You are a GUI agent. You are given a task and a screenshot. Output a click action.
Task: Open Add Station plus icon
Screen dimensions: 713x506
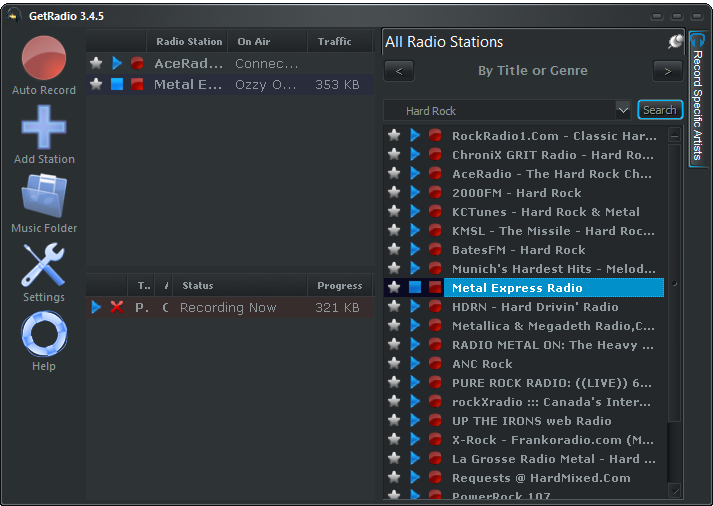[44, 127]
